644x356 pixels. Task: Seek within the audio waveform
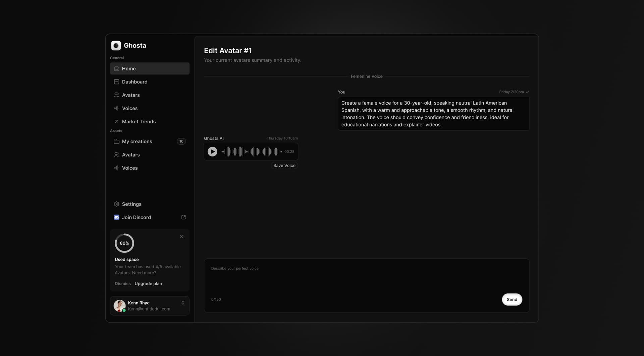(251, 152)
